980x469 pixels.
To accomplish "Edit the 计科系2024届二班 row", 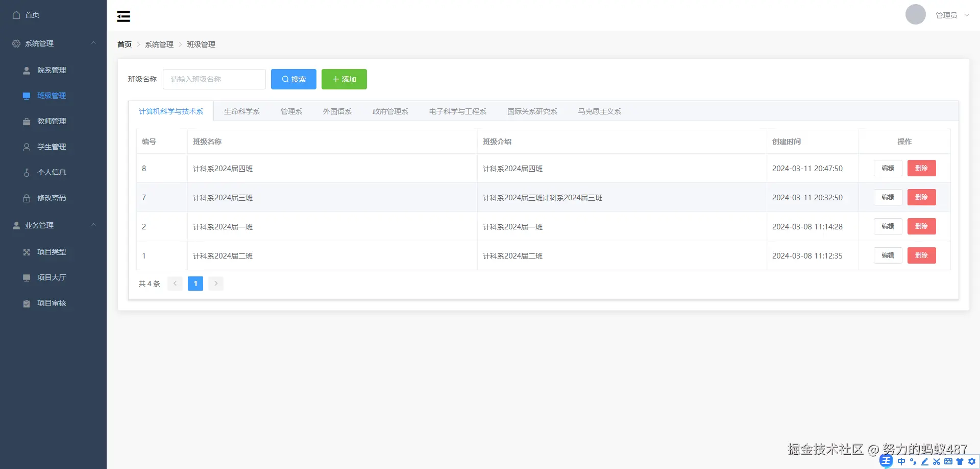I will coord(888,255).
